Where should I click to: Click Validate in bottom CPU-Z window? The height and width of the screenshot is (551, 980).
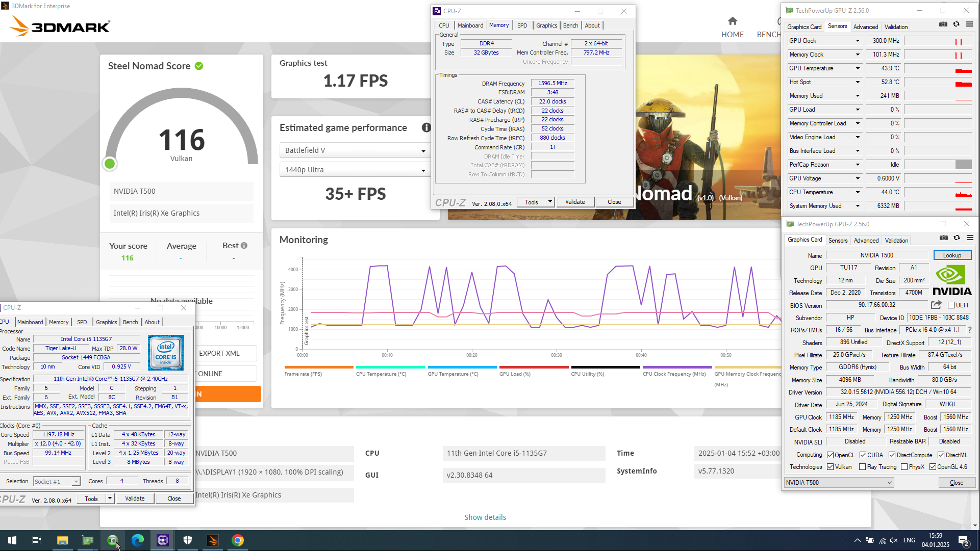click(135, 498)
